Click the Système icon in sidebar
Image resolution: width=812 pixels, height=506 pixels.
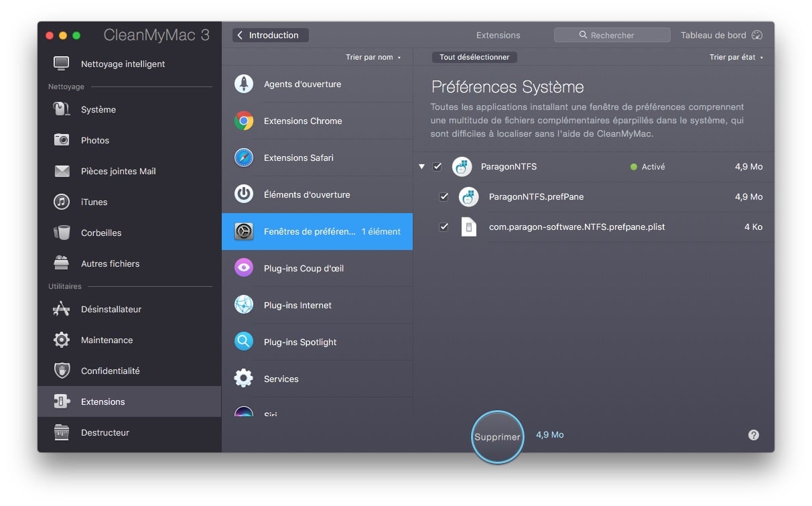click(x=62, y=109)
